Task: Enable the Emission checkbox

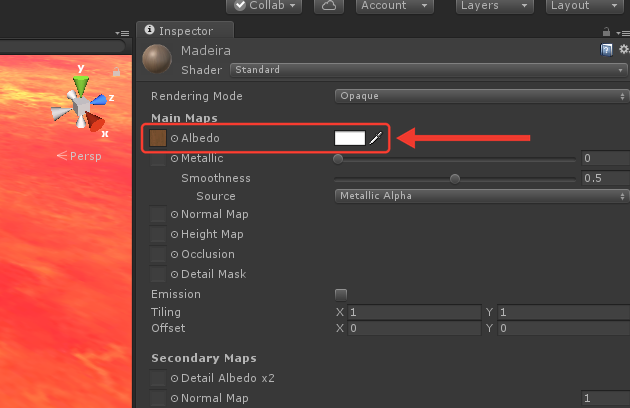Action: point(341,295)
